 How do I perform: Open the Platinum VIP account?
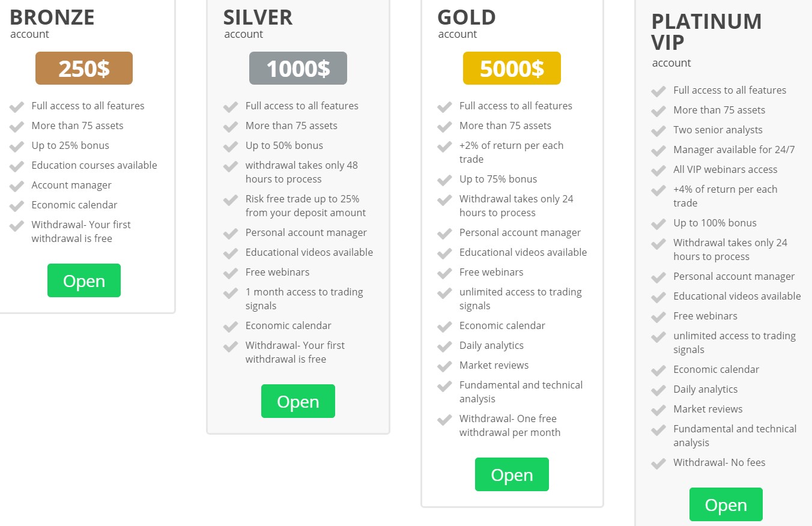[x=726, y=504]
